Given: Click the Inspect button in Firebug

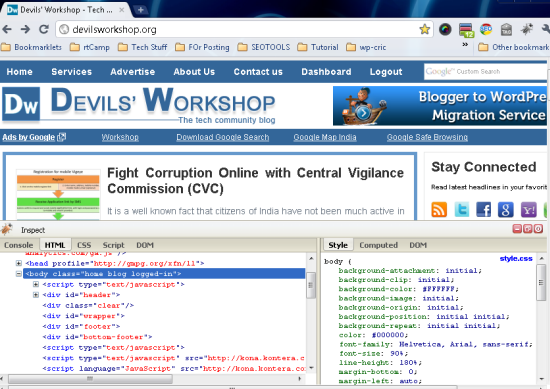Looking at the screenshot, I should (x=33, y=230).
